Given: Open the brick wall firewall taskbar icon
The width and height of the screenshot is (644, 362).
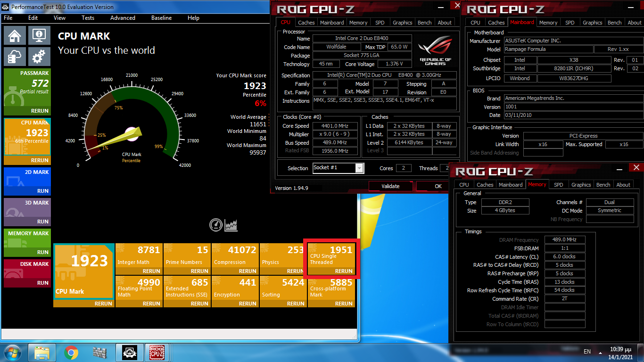Looking at the screenshot, I should coord(100,352).
